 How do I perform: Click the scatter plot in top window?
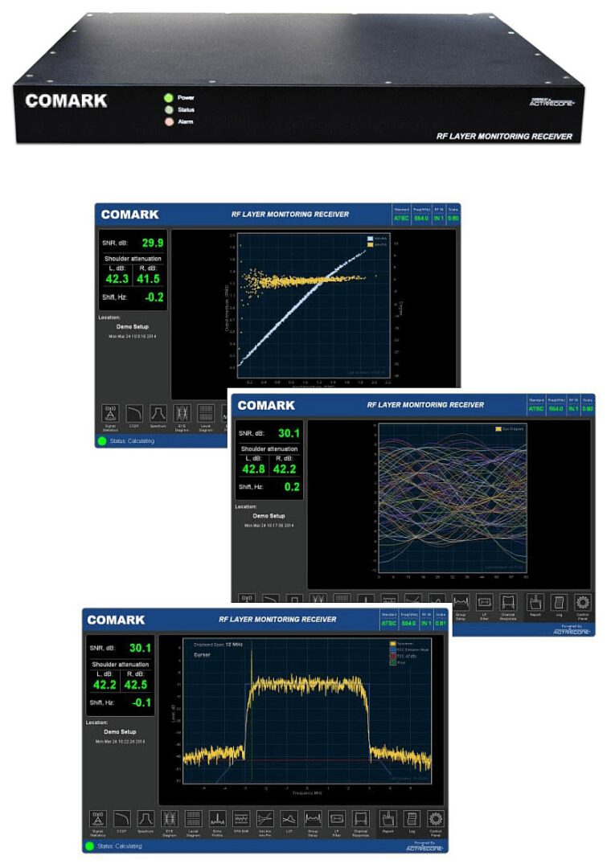[x=314, y=305]
